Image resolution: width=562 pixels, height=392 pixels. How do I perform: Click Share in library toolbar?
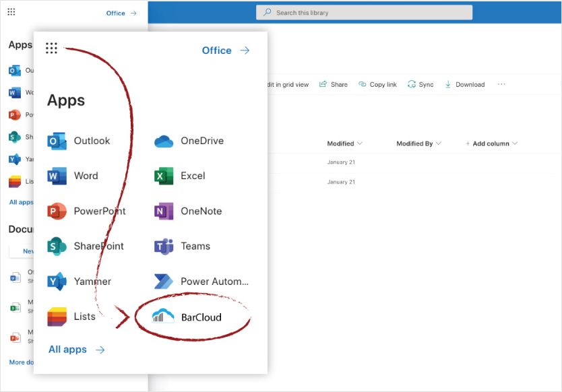[334, 85]
